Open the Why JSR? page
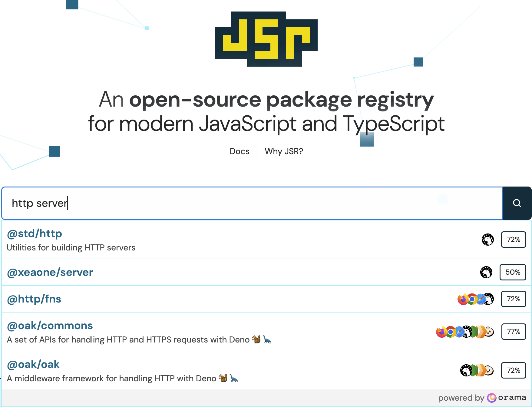 (x=284, y=151)
